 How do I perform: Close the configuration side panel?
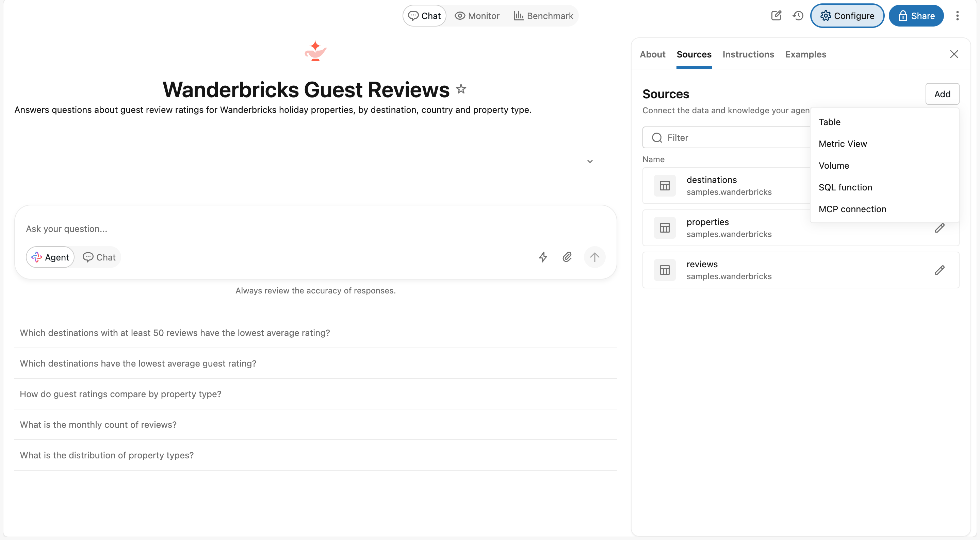[954, 54]
